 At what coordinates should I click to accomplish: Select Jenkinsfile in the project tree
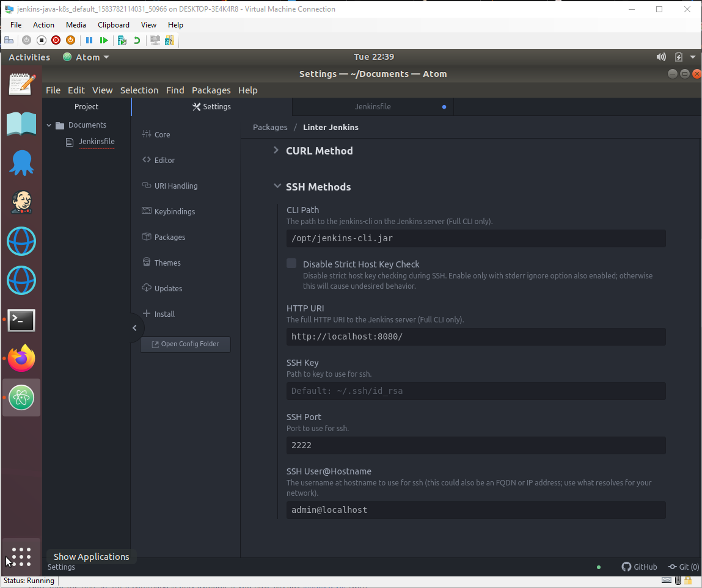[96, 142]
